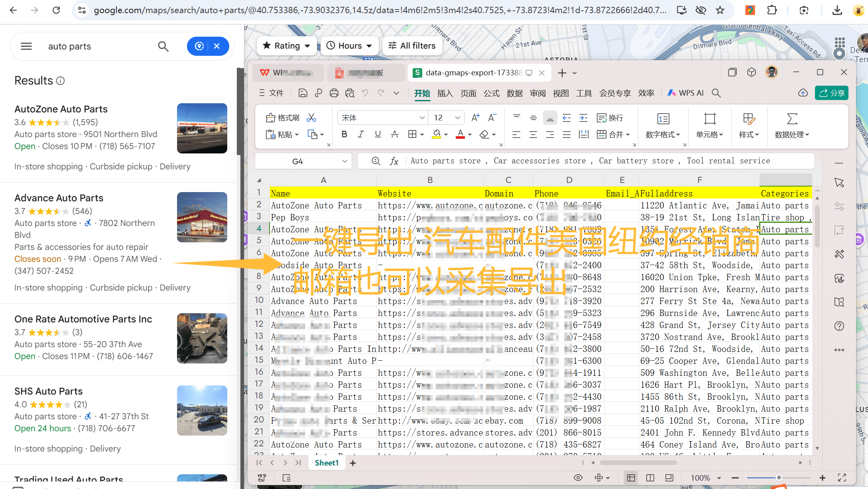The image size is (868, 489).
Task: Click the strikethrough text icon
Action: (x=395, y=134)
